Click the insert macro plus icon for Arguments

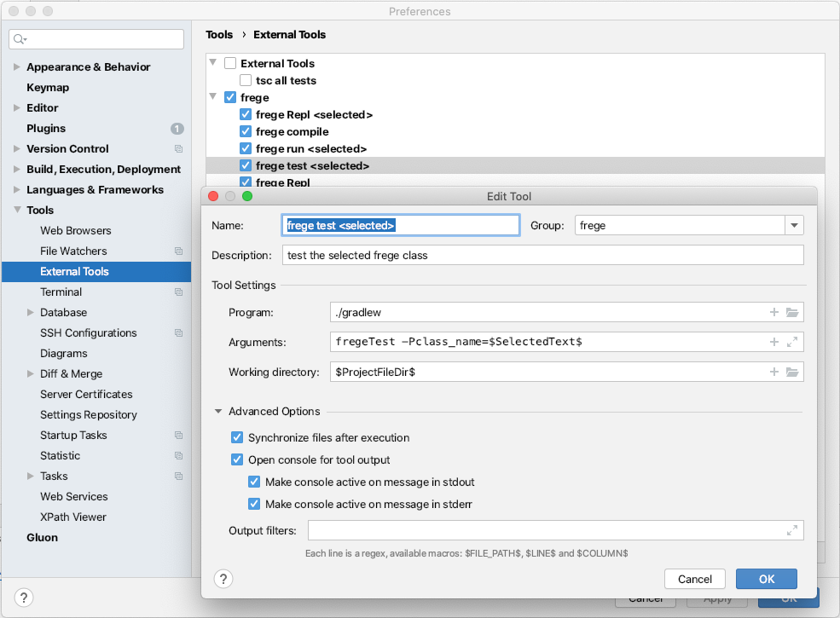(x=774, y=342)
